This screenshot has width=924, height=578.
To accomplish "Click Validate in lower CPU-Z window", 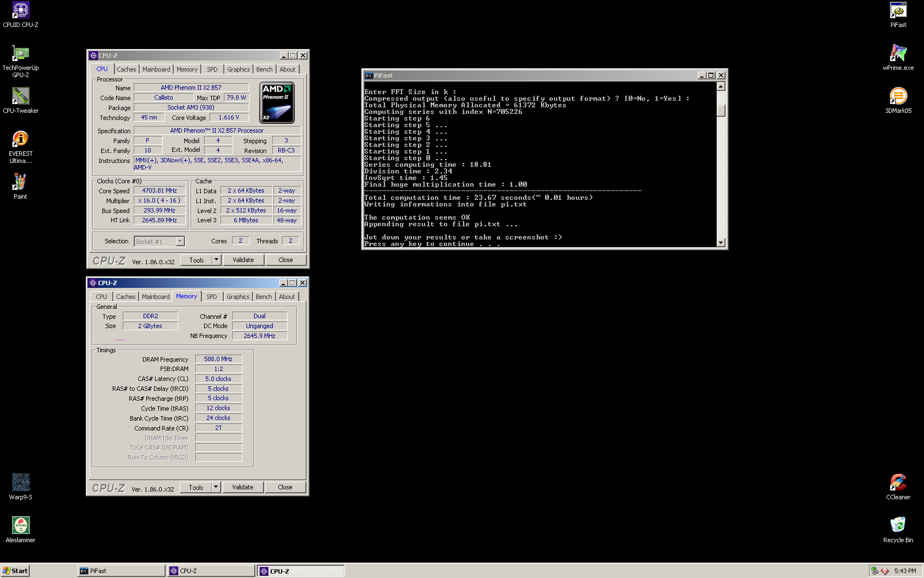I will (x=243, y=487).
